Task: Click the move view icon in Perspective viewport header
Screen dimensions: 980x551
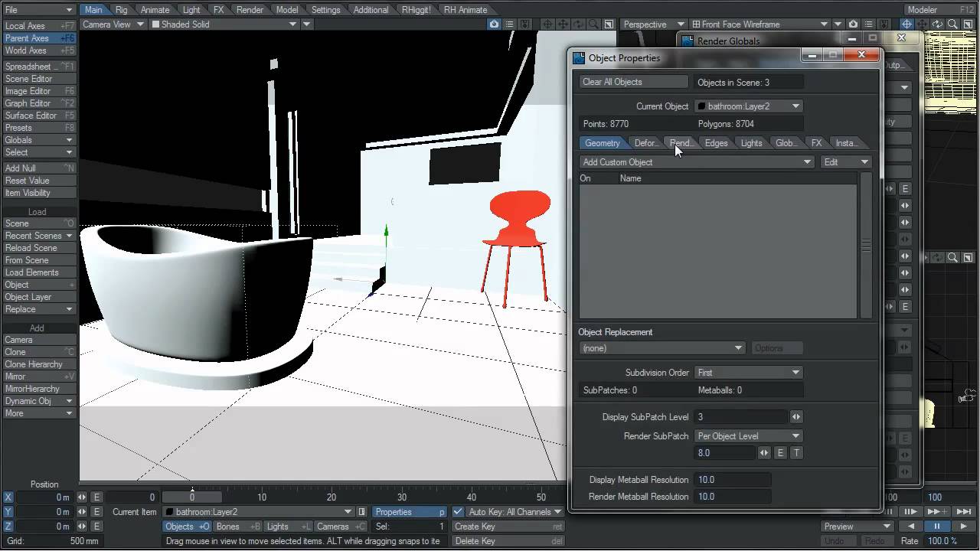Action: click(x=922, y=24)
